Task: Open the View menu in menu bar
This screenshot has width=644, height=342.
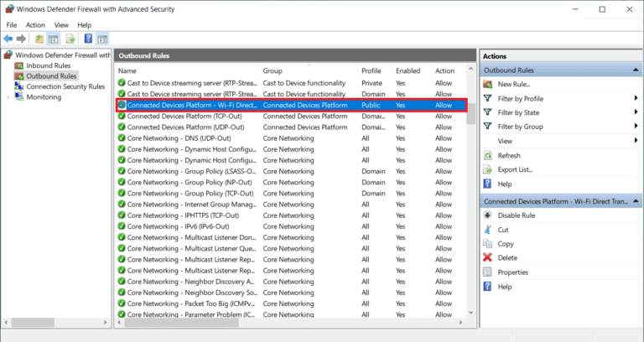Action: click(x=60, y=24)
